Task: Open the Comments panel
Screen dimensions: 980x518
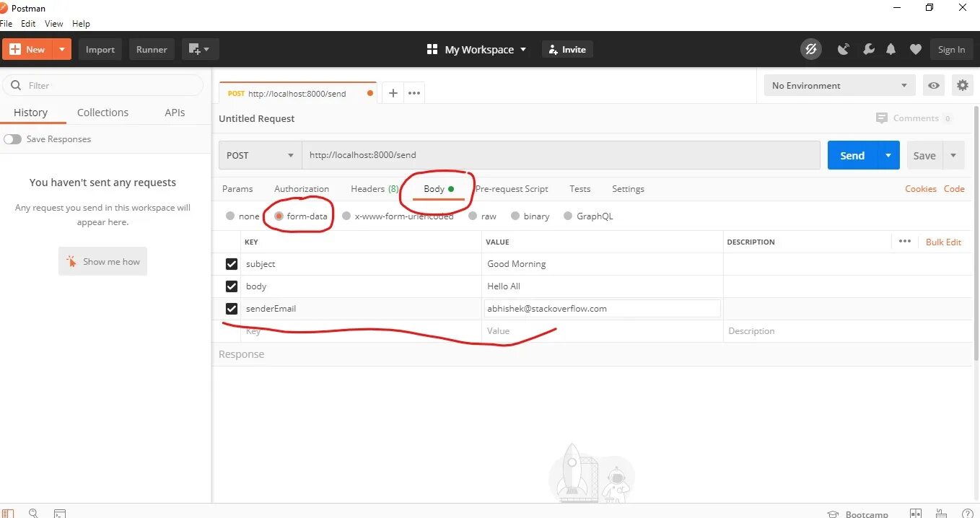Action: click(x=914, y=118)
